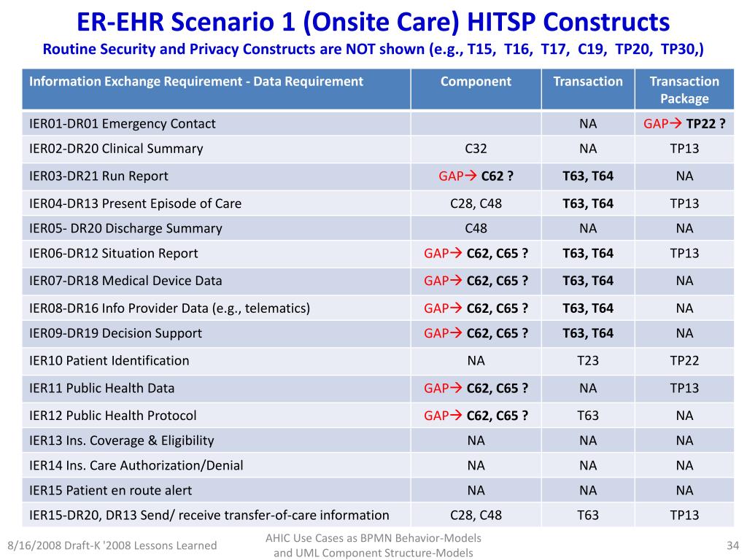
Task: Select "C48" in the Discharge Summary row
Action: 476,228
